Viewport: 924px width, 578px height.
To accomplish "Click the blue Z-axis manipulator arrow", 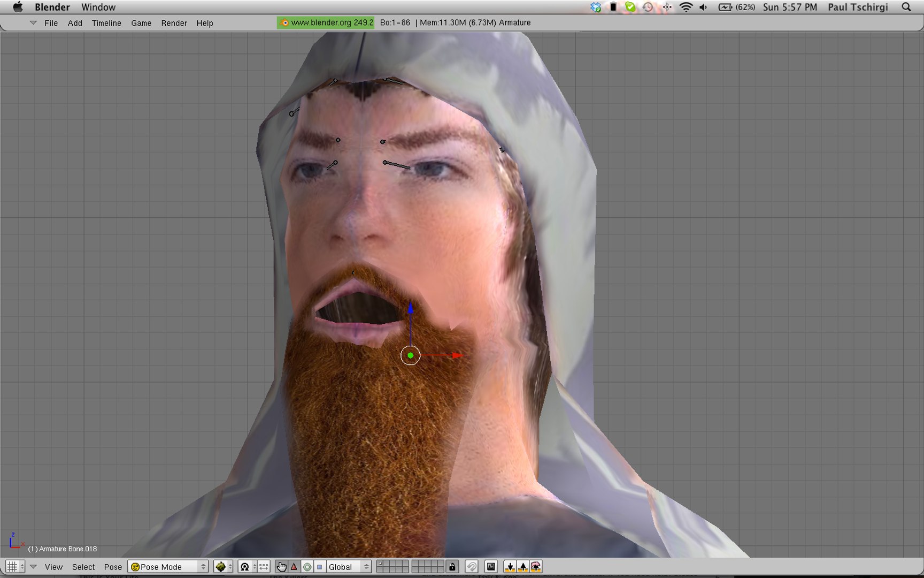I will coord(410,308).
